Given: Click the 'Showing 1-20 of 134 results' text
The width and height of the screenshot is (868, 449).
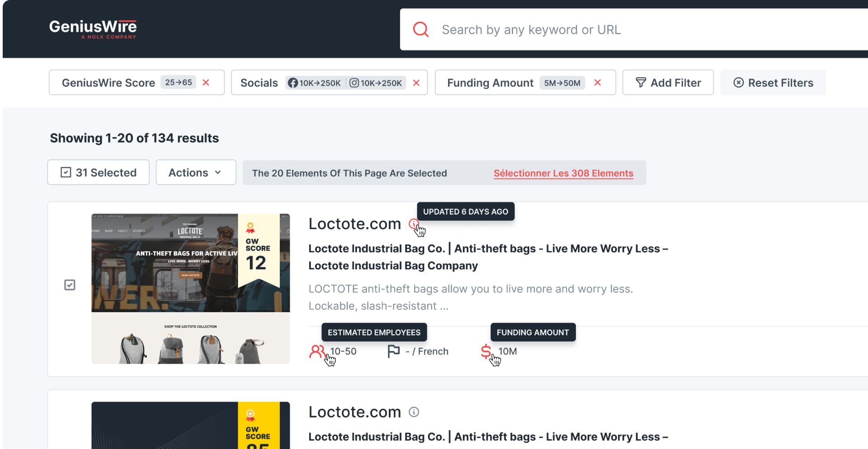Looking at the screenshot, I should 134,138.
